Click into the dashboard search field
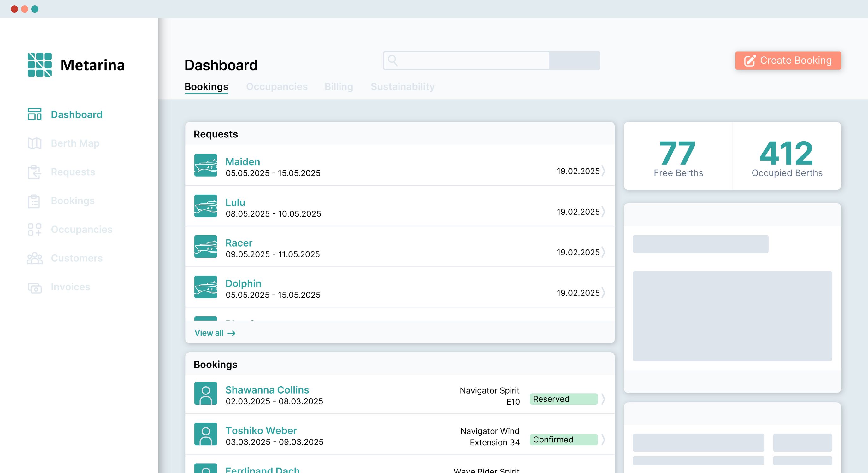Image resolution: width=868 pixels, height=473 pixels. pyautogui.click(x=466, y=61)
